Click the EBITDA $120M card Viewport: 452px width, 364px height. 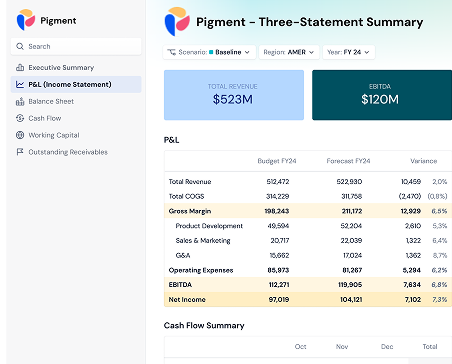coord(382,95)
